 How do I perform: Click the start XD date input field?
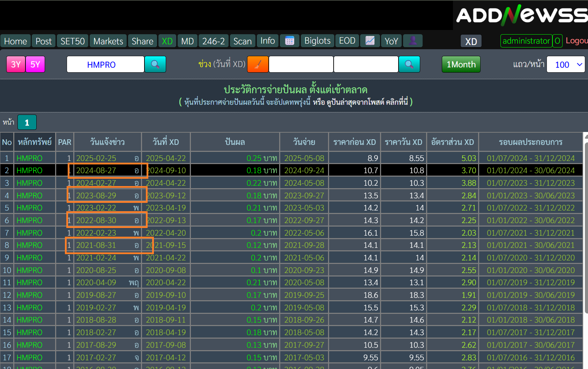coord(301,64)
